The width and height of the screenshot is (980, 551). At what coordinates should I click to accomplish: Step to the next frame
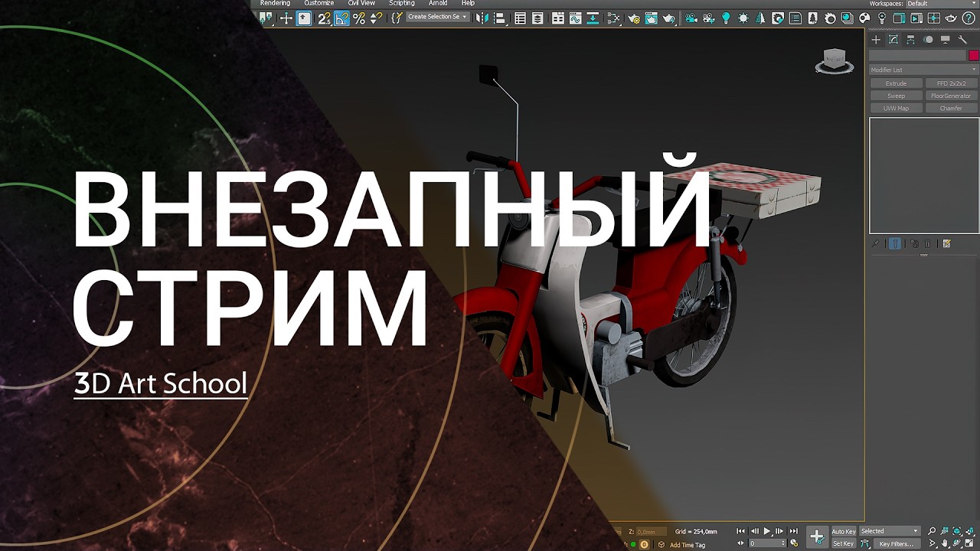pyautogui.click(x=780, y=531)
